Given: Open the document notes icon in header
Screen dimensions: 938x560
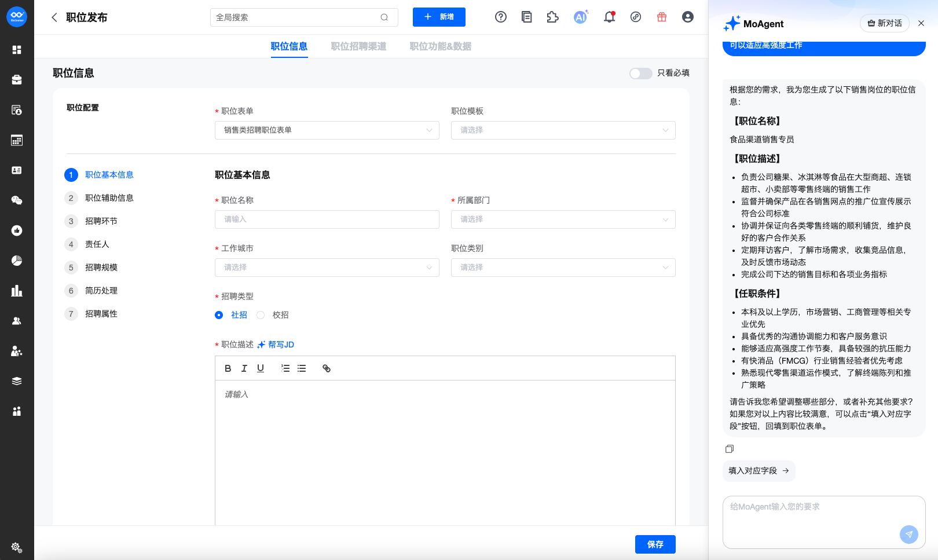Looking at the screenshot, I should click(x=527, y=17).
